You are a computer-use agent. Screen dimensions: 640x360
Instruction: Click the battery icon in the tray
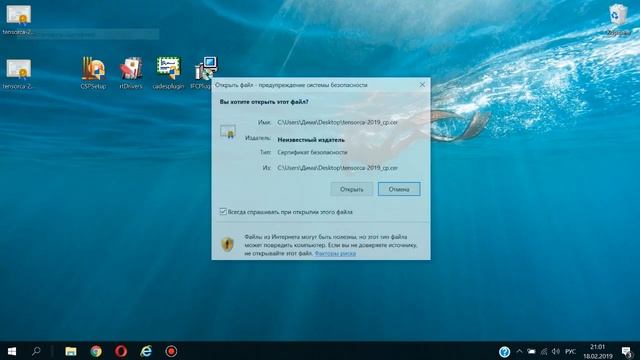click(531, 351)
